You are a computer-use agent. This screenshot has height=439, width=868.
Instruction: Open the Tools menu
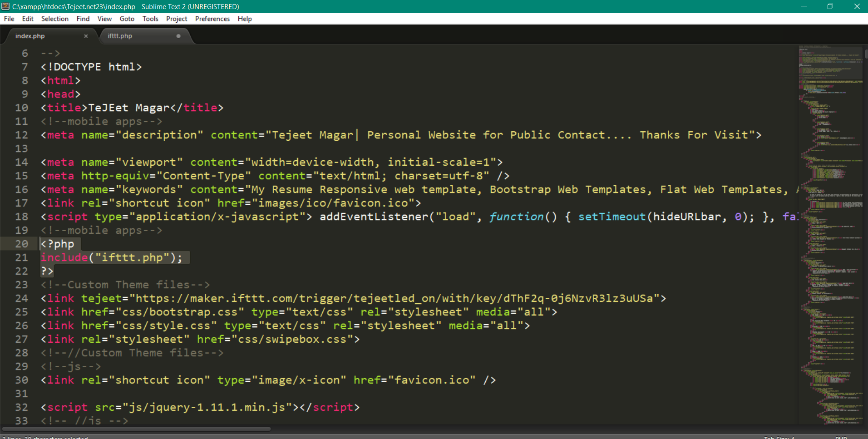click(150, 19)
